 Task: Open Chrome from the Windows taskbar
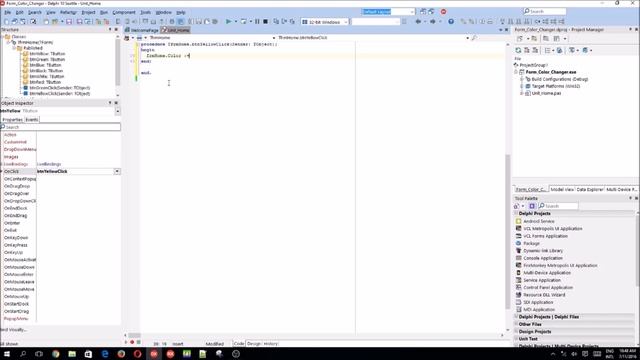click(56, 354)
